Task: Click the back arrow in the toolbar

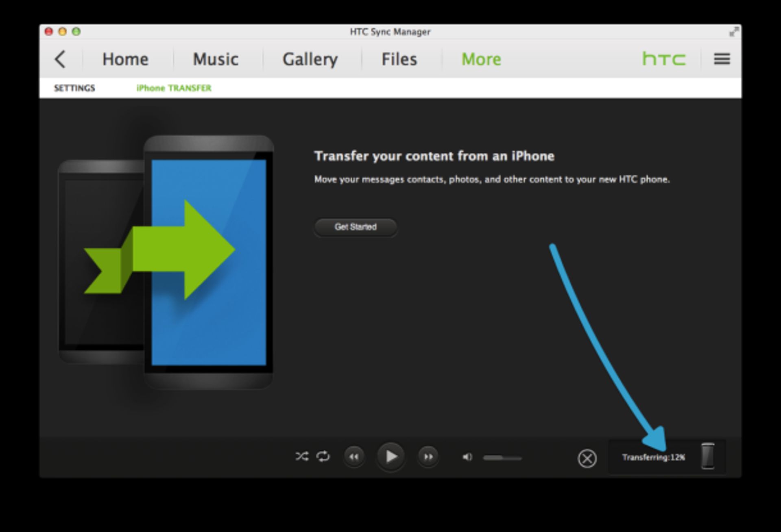Action: click(x=60, y=59)
